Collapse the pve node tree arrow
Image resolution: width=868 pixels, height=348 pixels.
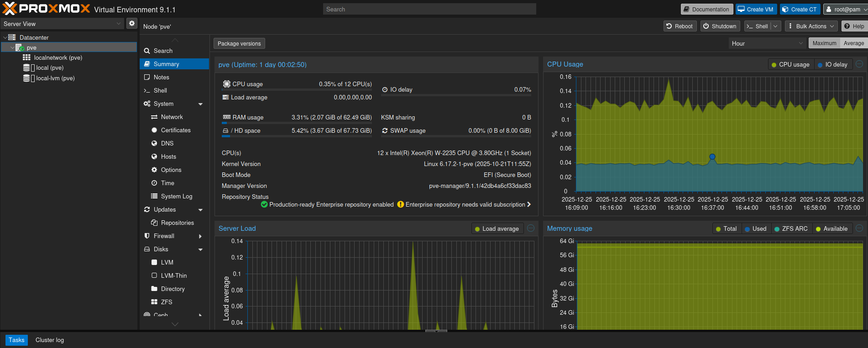(12, 47)
